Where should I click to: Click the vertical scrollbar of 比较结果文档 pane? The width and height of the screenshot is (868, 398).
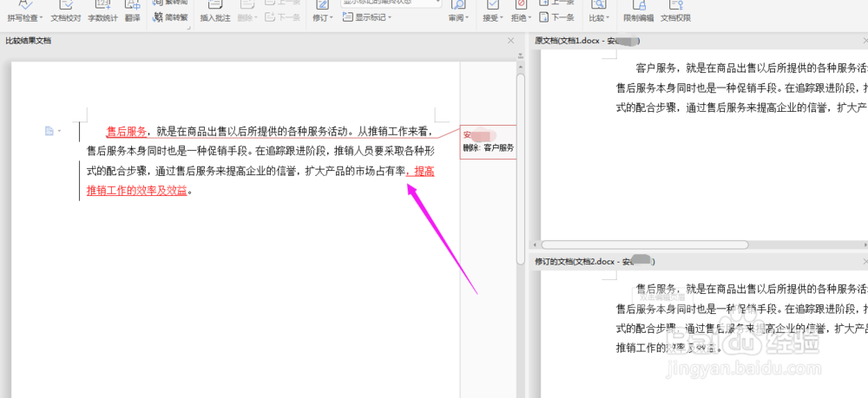click(x=520, y=169)
